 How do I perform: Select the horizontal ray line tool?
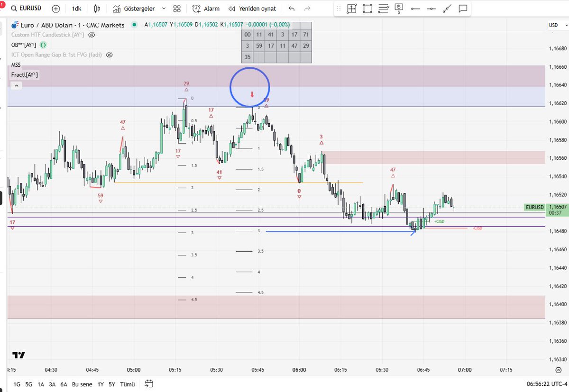pos(415,9)
